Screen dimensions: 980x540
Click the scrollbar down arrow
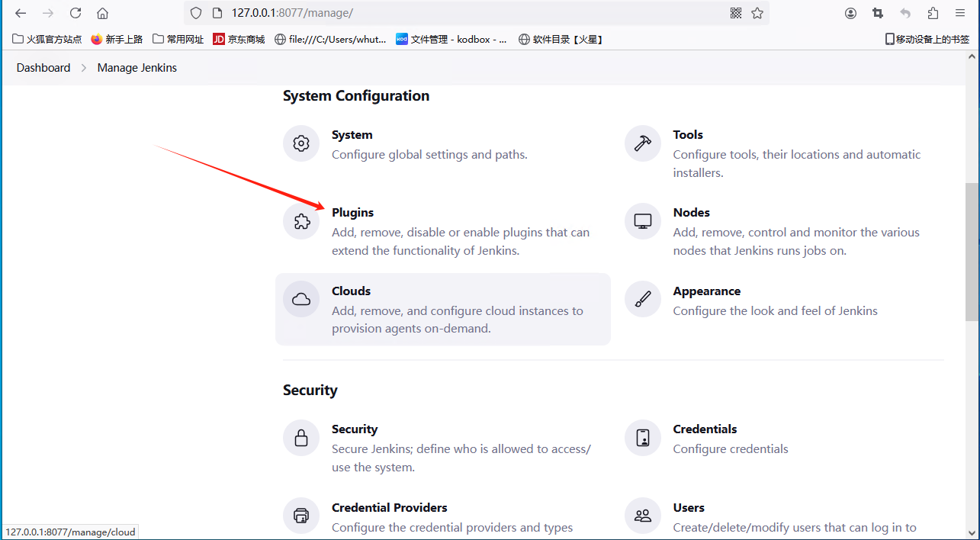click(972, 532)
